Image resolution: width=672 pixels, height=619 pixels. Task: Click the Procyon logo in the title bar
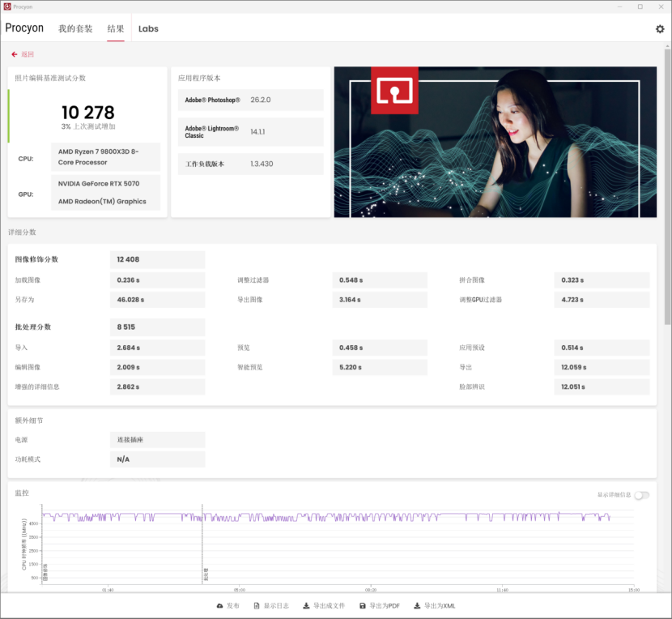click(x=7, y=6)
